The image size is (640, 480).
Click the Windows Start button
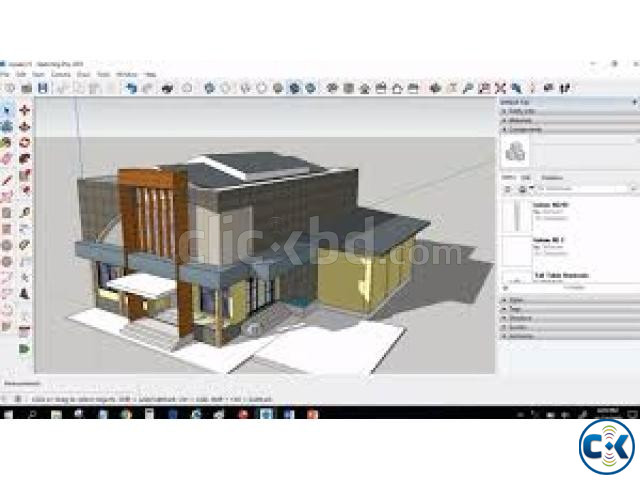coord(6,411)
